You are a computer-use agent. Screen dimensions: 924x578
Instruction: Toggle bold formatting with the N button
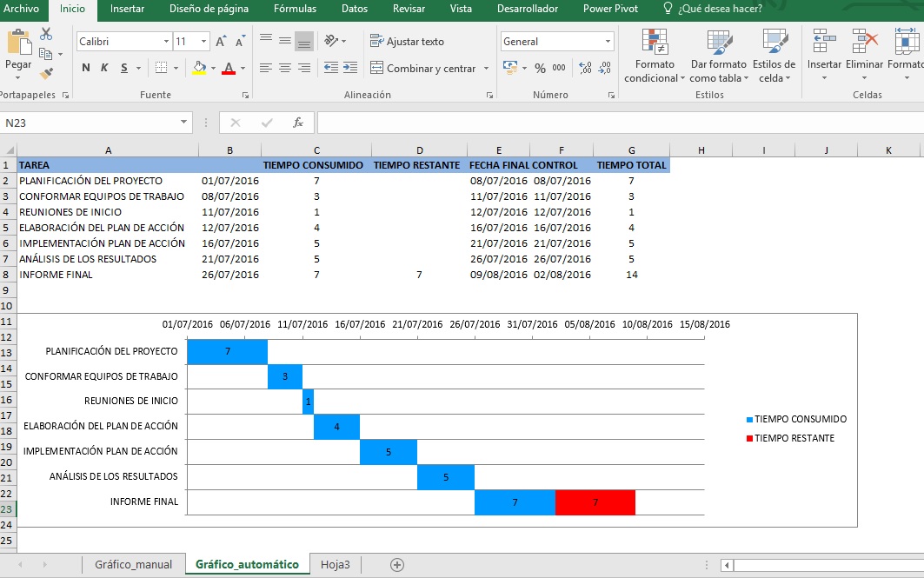click(84, 66)
